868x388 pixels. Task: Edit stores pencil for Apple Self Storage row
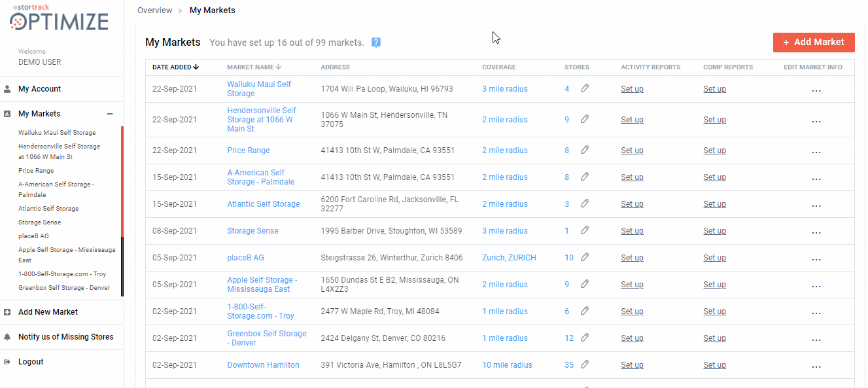585,284
